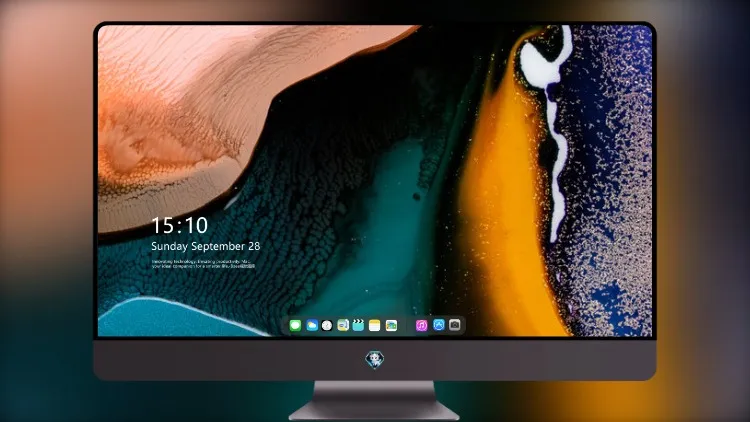Launch the teal clapperboard video app
750x422 pixels.
[358, 325]
